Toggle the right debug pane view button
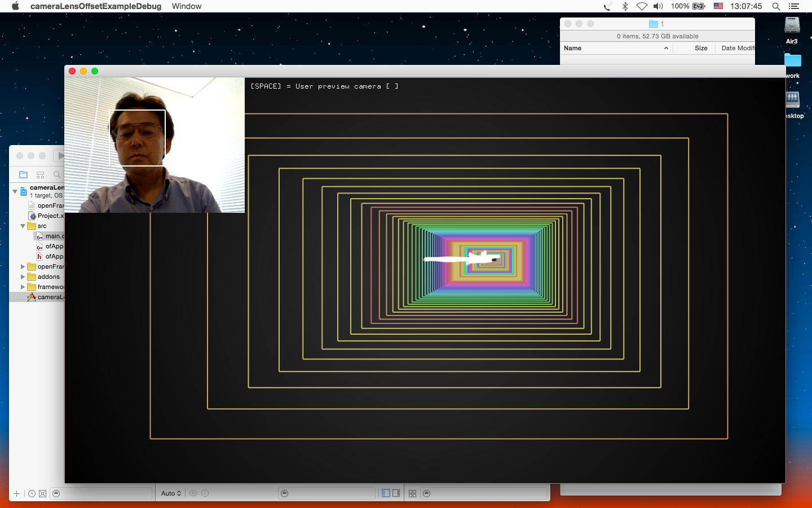Viewport: 812px width, 508px height. [396, 493]
